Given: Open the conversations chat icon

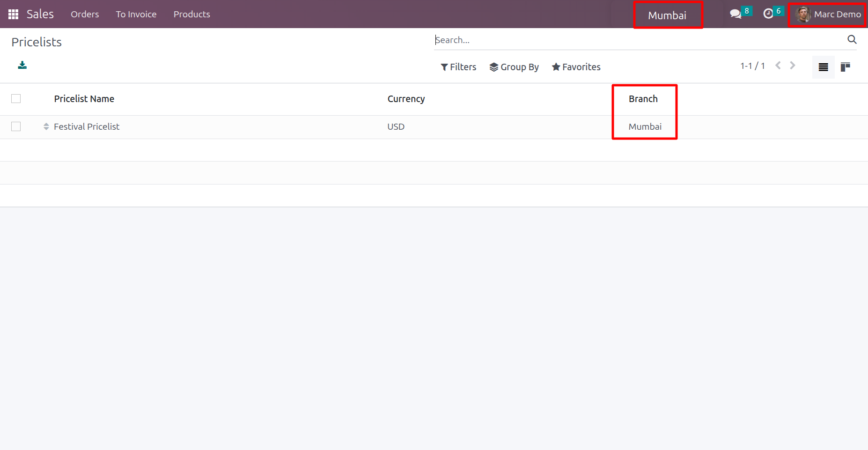Looking at the screenshot, I should click(x=736, y=14).
